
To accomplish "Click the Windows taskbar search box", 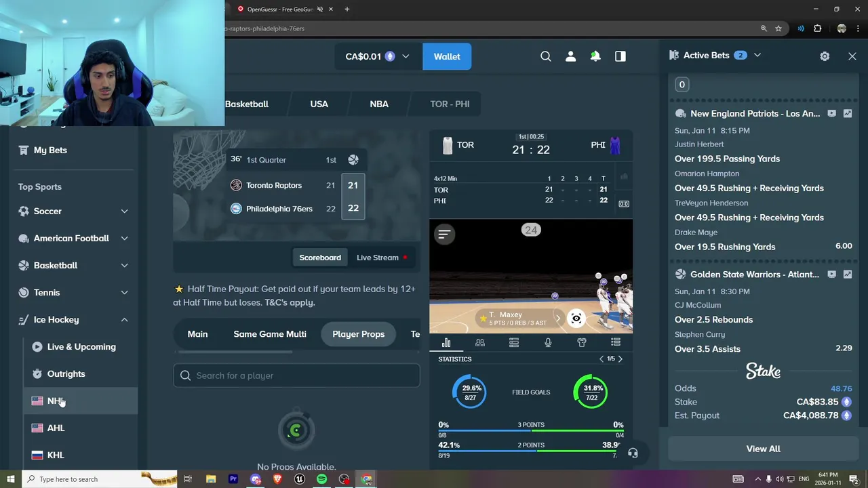I will pyautogui.click(x=100, y=479).
